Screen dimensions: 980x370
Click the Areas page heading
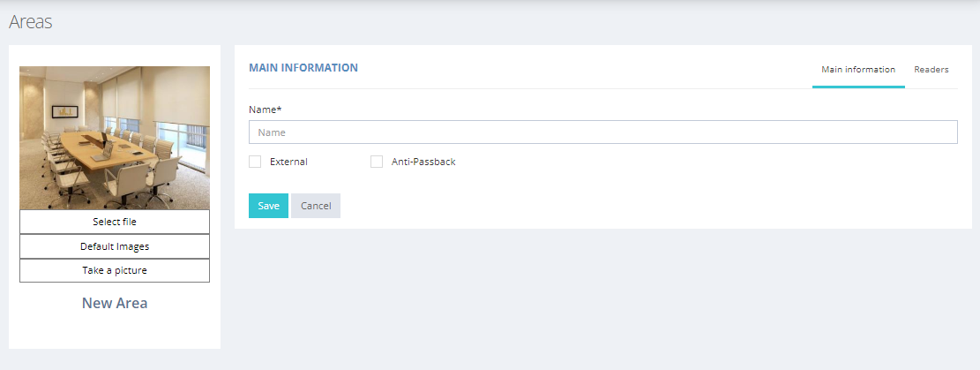[31, 22]
